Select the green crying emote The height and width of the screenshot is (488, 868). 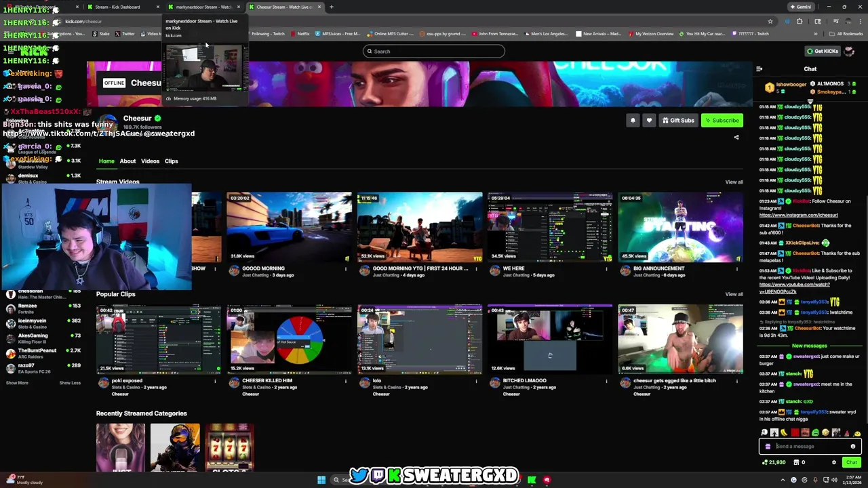point(815,432)
